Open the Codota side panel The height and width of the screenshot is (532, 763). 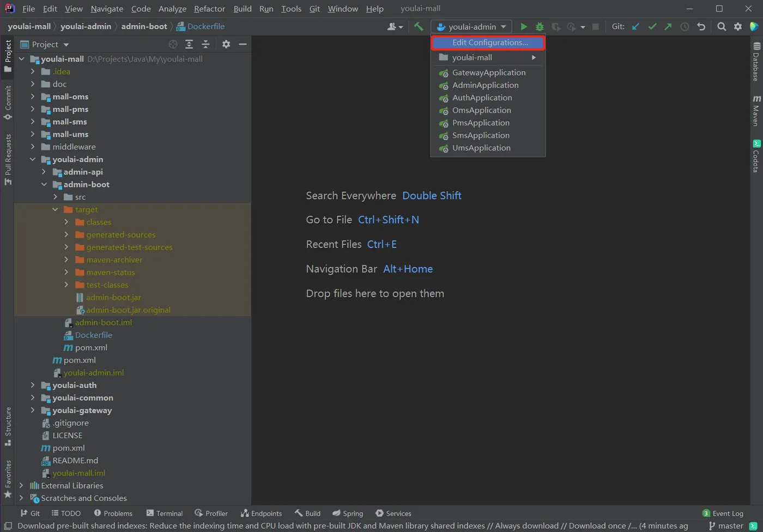(x=756, y=156)
